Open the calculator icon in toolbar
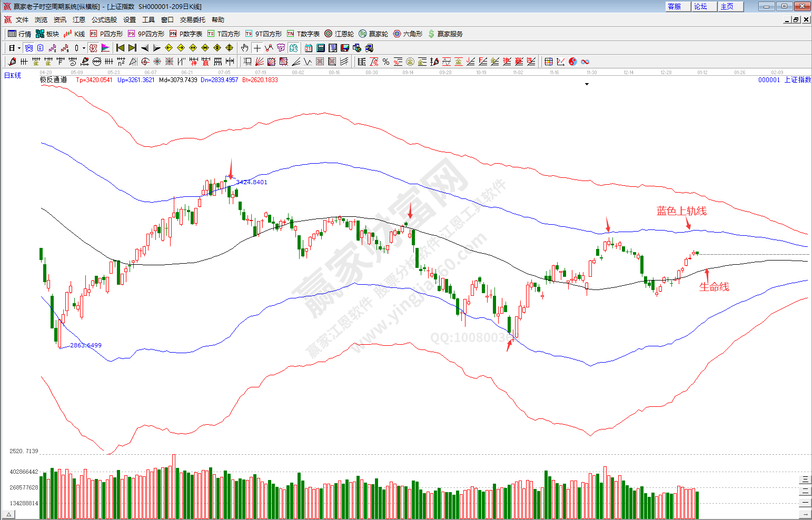This screenshot has height=520, width=812. point(321,48)
